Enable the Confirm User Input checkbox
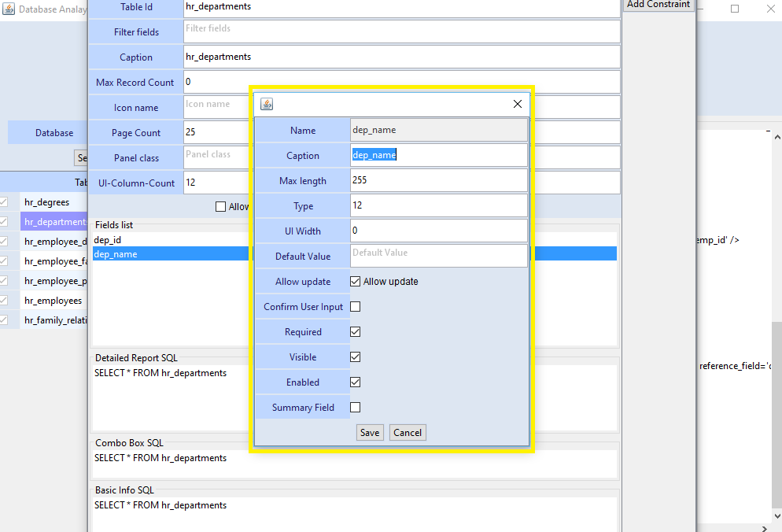Screen dimensions: 782x532 [356, 307]
